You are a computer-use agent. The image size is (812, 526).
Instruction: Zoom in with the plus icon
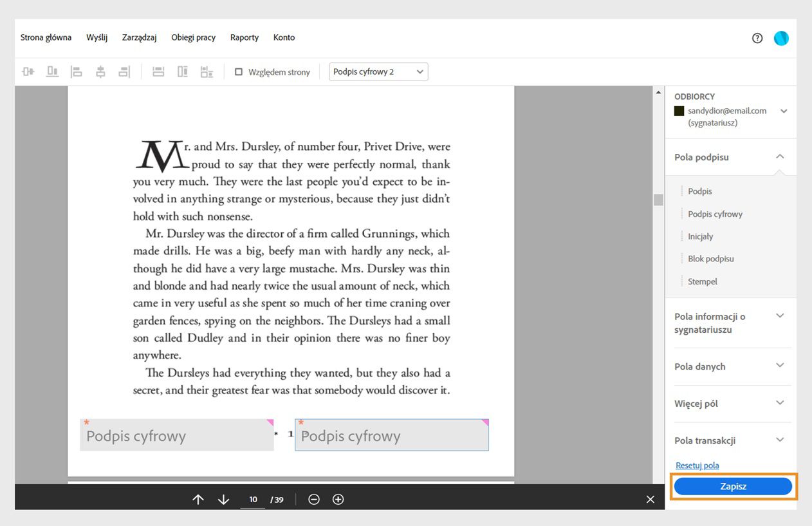338,500
